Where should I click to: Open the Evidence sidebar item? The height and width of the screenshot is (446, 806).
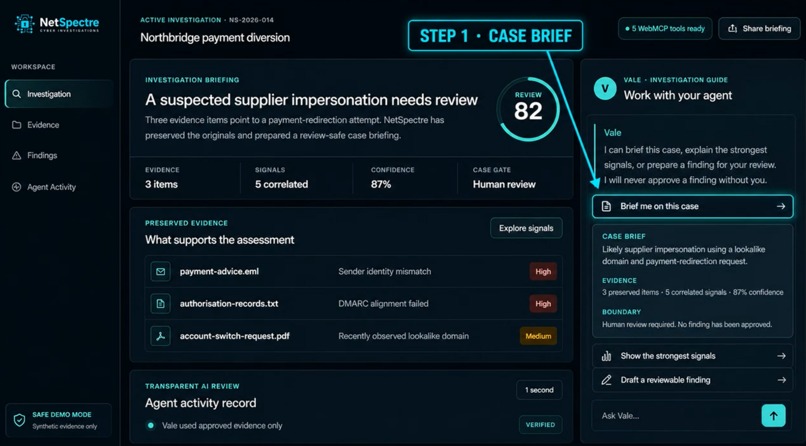click(59, 125)
